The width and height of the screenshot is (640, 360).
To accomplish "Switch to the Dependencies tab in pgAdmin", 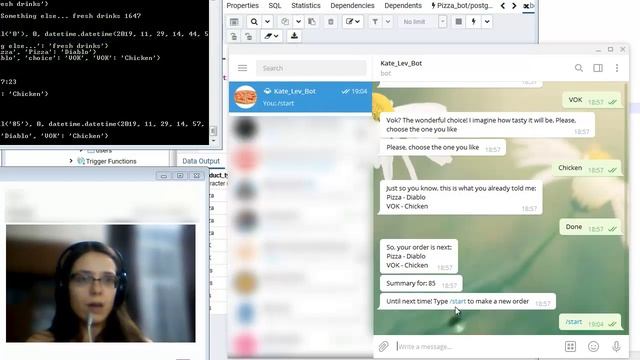I will (x=352, y=5).
